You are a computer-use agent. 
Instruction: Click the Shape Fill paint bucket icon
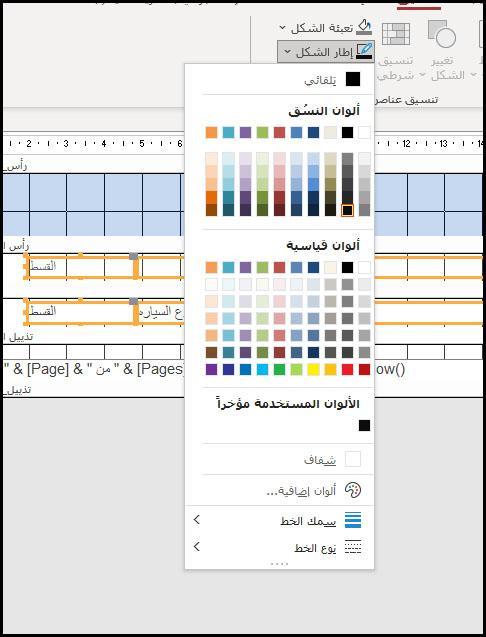point(364,27)
